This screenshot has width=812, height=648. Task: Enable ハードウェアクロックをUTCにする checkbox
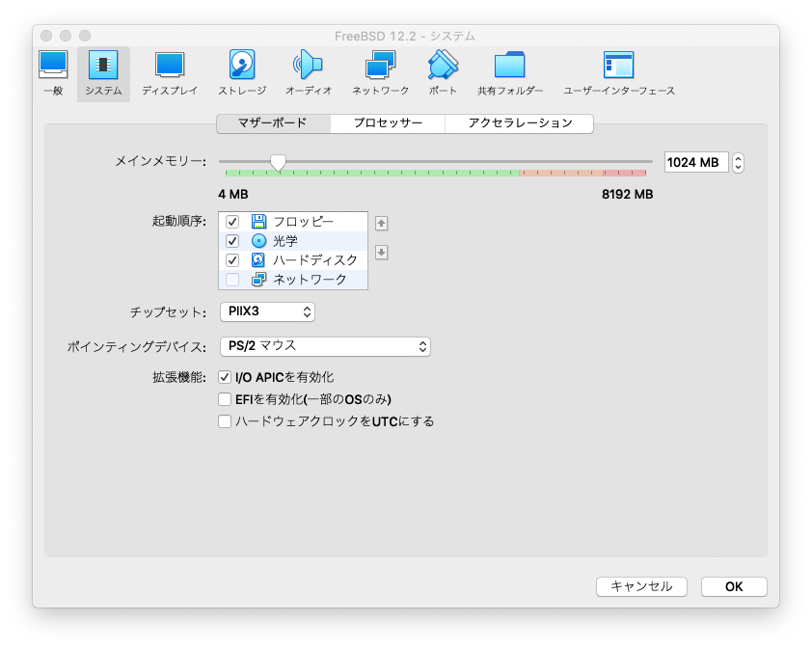226,421
